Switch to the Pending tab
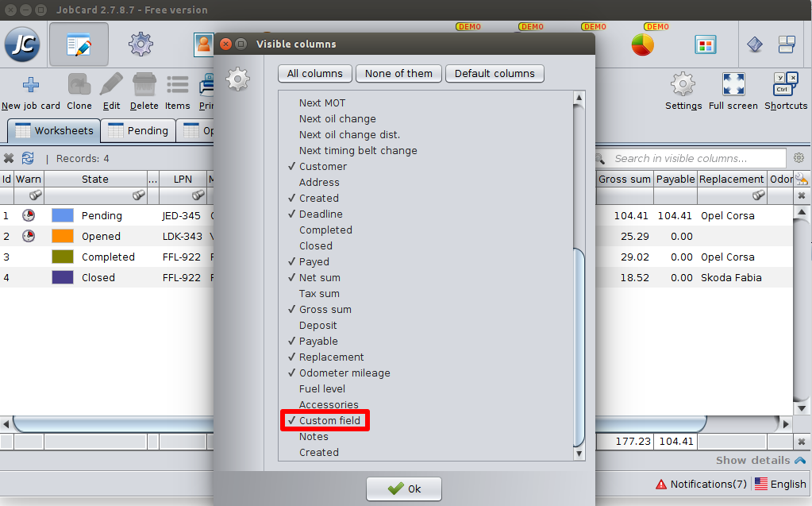The height and width of the screenshot is (506, 812). [138, 131]
